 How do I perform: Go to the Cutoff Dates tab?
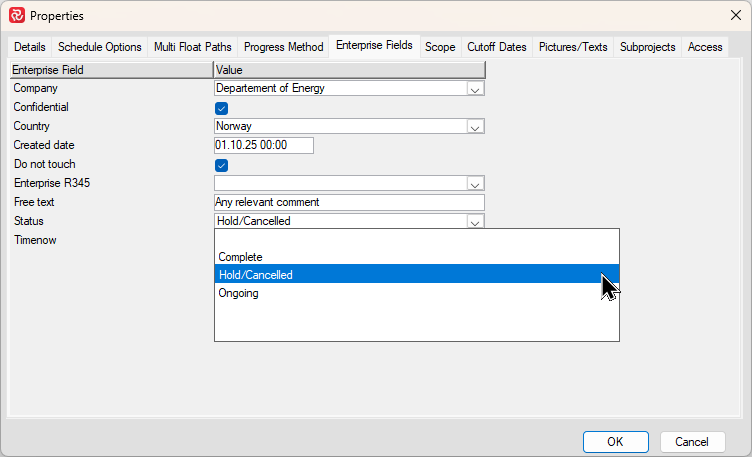(497, 47)
